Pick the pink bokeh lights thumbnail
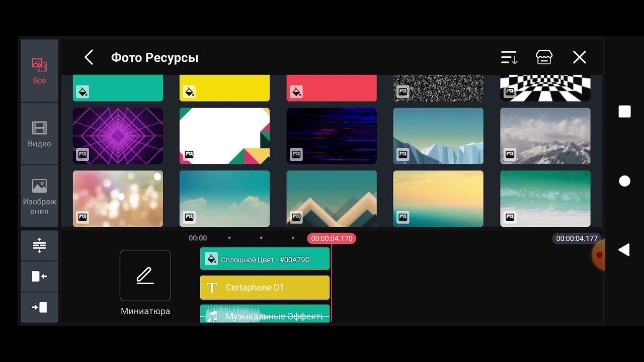This screenshot has width=644, height=362. [118, 199]
